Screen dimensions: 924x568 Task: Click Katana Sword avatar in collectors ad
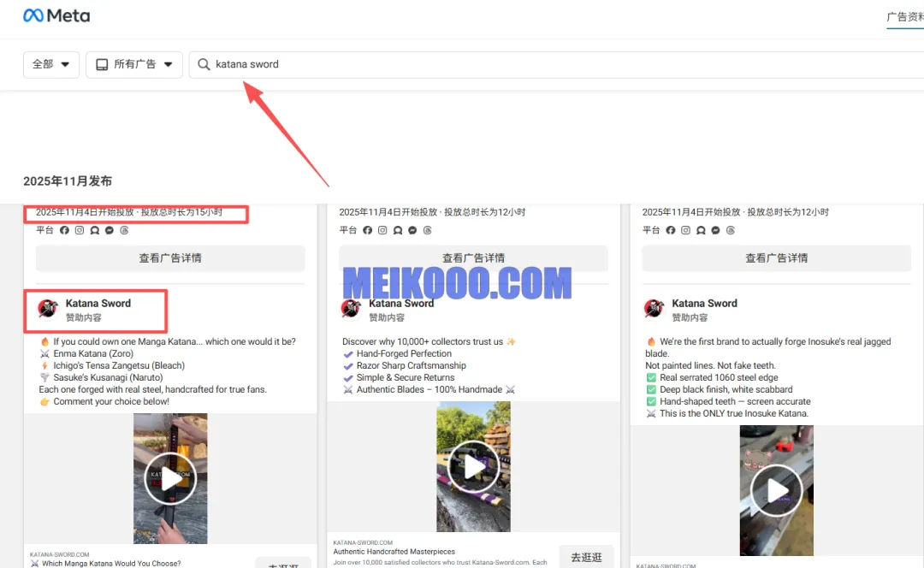tap(352, 308)
